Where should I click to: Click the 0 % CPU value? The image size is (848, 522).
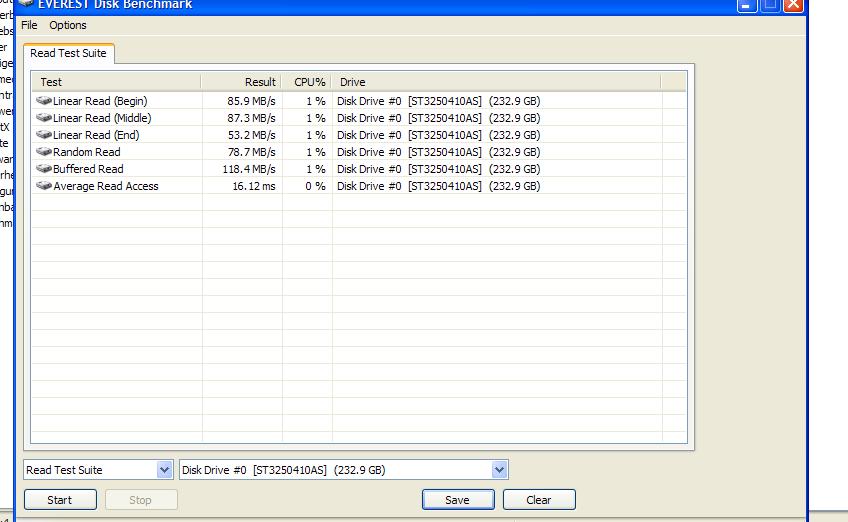[315, 186]
